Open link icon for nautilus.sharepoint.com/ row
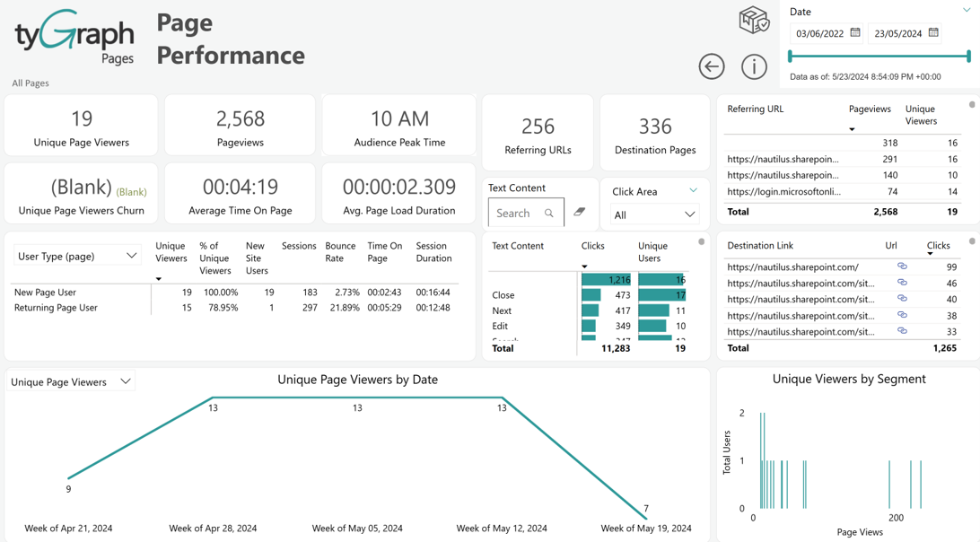 [902, 267]
